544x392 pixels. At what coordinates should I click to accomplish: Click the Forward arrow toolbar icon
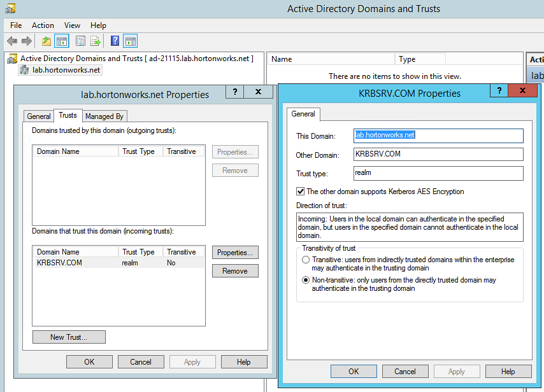point(27,41)
